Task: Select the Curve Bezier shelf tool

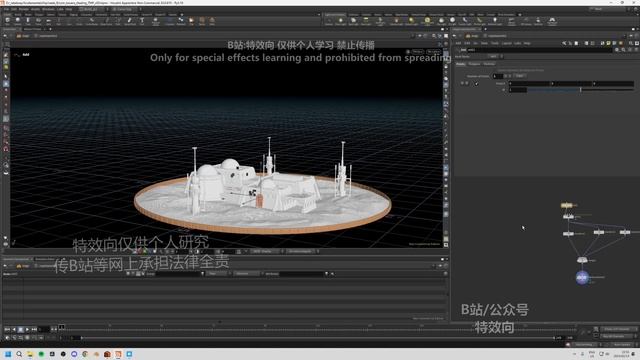Action: click(x=92, y=20)
